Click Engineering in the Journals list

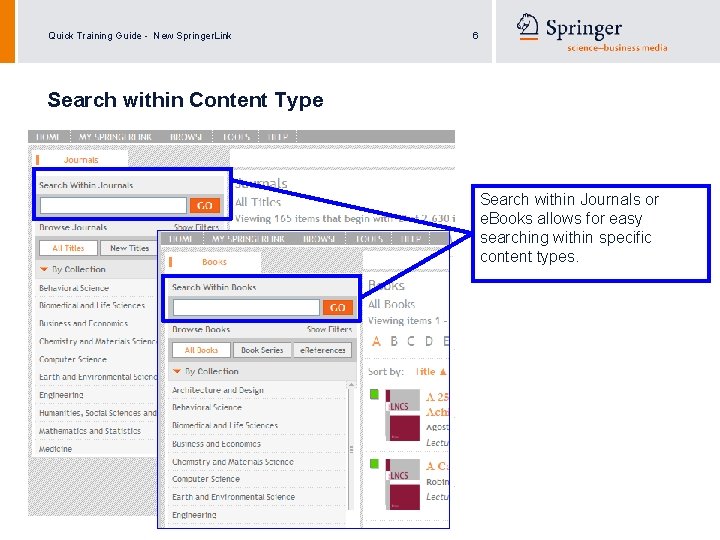[61, 395]
